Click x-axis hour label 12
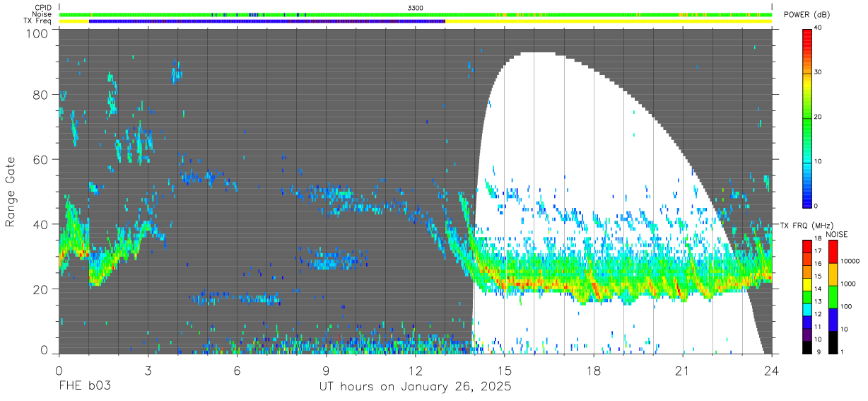The height and width of the screenshot is (401, 868). [x=415, y=371]
